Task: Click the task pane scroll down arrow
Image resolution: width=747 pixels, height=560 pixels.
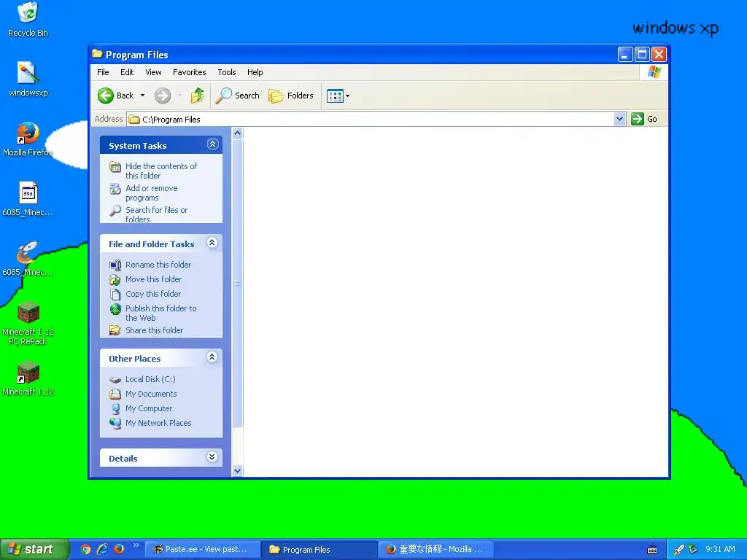Action: point(238,471)
